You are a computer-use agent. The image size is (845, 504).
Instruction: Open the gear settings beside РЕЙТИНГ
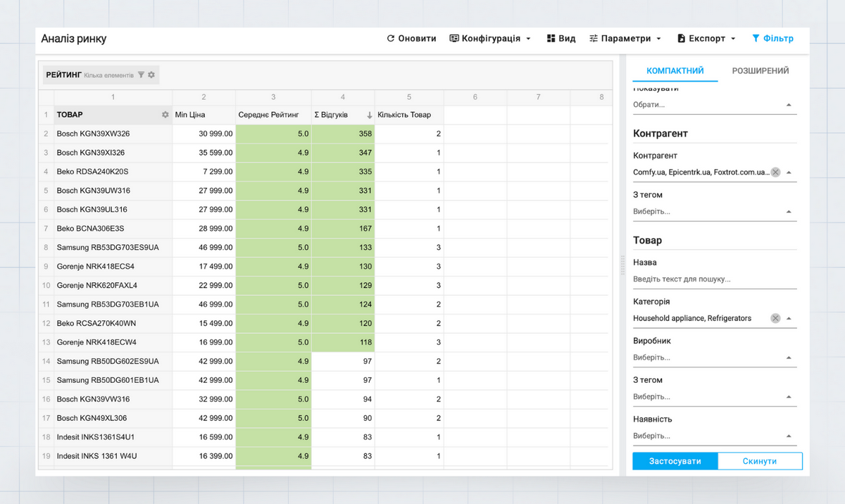pos(151,75)
